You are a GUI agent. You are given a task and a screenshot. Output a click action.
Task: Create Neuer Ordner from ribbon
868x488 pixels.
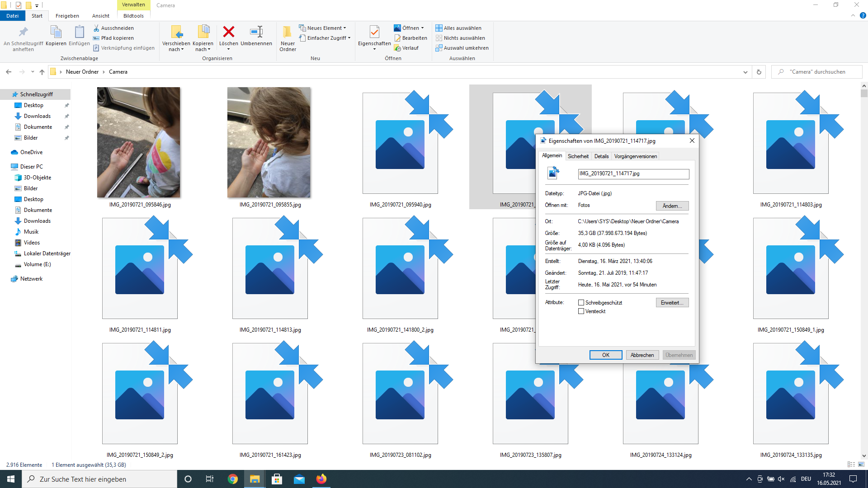coord(288,38)
